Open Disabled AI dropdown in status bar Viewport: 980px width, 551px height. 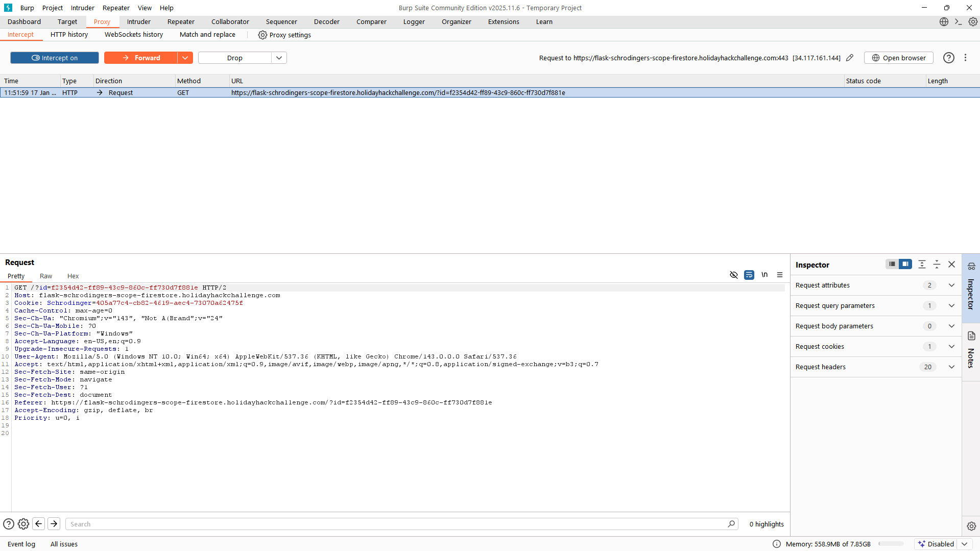pos(965,544)
